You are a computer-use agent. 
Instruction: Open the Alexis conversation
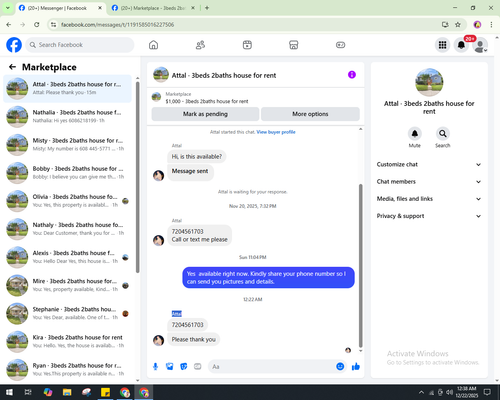(67, 257)
